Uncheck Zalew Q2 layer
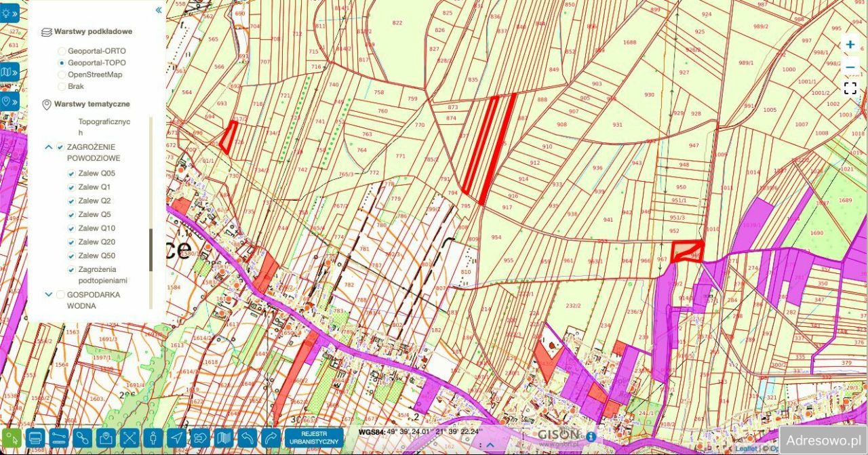The width and height of the screenshot is (868, 455). (71, 201)
